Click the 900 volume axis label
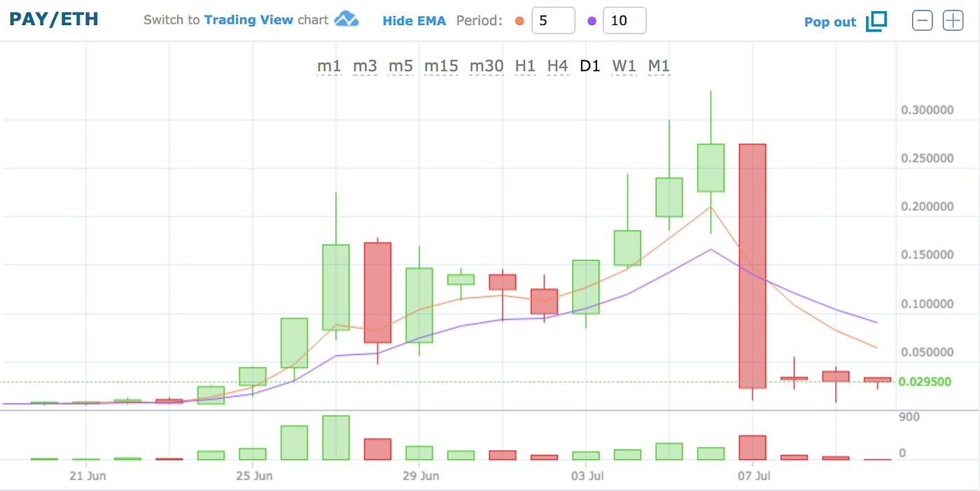 908,417
